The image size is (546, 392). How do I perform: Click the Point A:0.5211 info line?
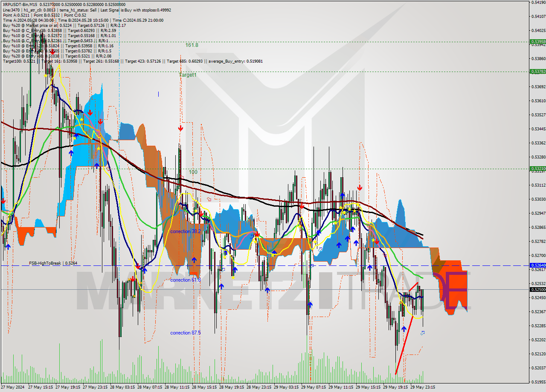44,15
